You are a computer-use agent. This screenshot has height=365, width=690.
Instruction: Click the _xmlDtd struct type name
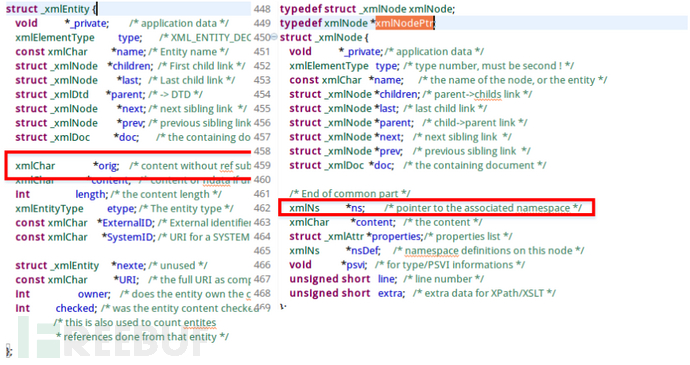pyautogui.click(x=70, y=95)
